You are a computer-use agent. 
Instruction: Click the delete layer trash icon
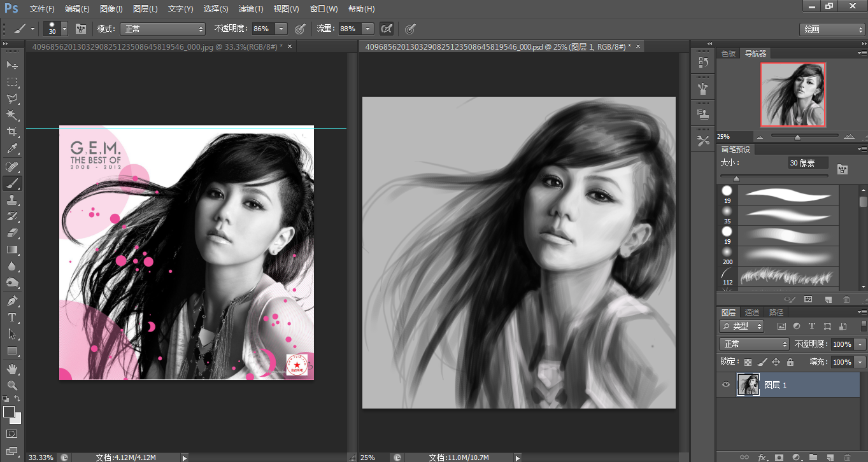click(846, 457)
